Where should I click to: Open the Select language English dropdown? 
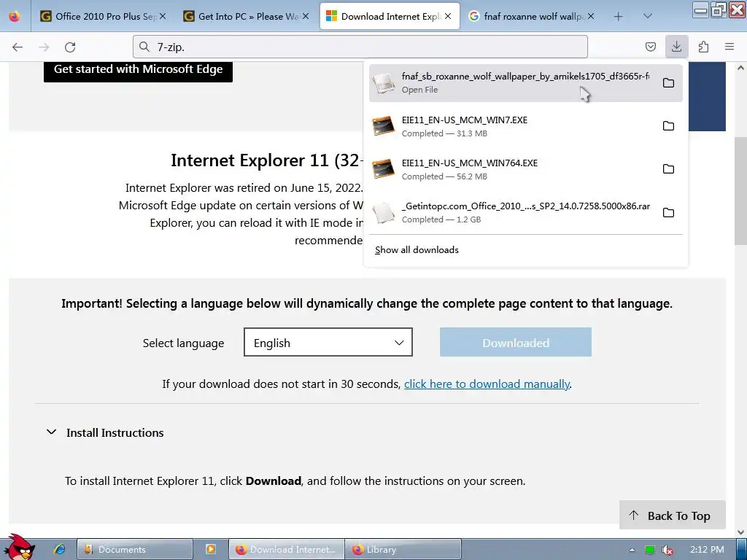tap(328, 342)
